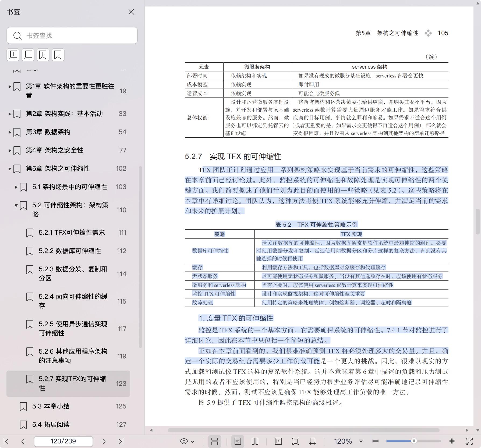Click table cell 总体权衡

197,118
